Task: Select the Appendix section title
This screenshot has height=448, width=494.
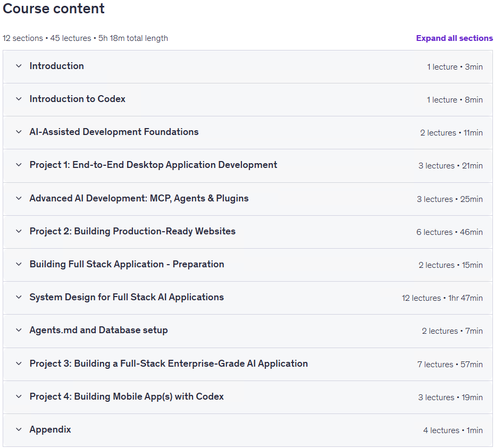Action: (51, 429)
